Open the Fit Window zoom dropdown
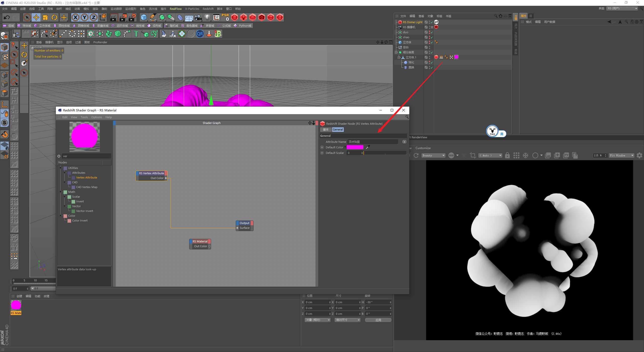Image resolution: width=644 pixels, height=352 pixels. pyautogui.click(x=621, y=155)
